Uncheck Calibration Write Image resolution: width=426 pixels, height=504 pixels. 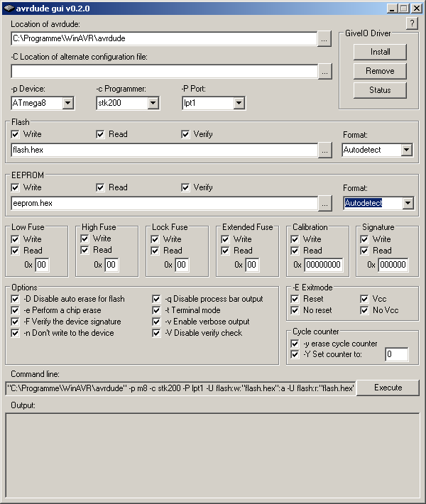pyautogui.click(x=295, y=239)
